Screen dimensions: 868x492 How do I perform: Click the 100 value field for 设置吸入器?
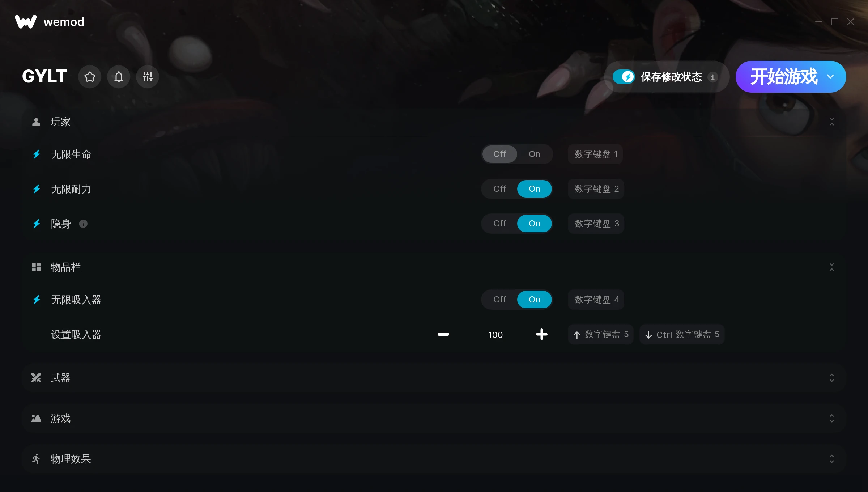pos(495,335)
